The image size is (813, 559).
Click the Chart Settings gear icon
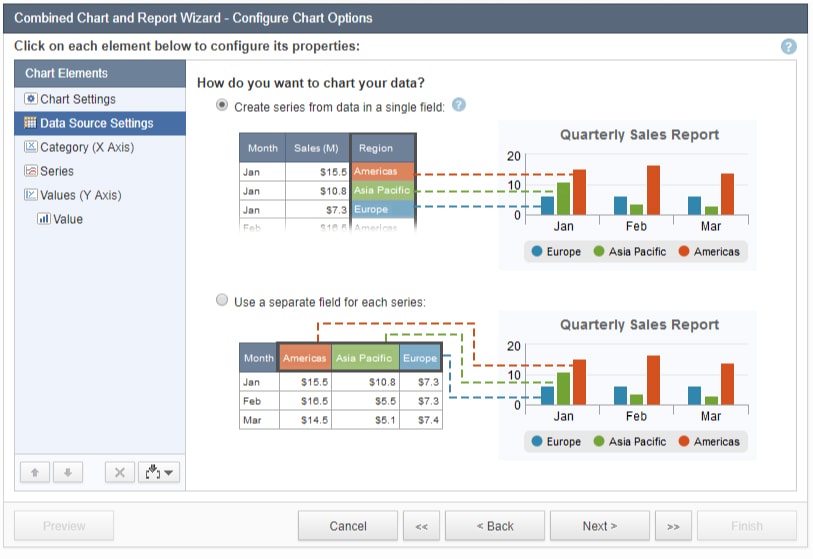30,99
